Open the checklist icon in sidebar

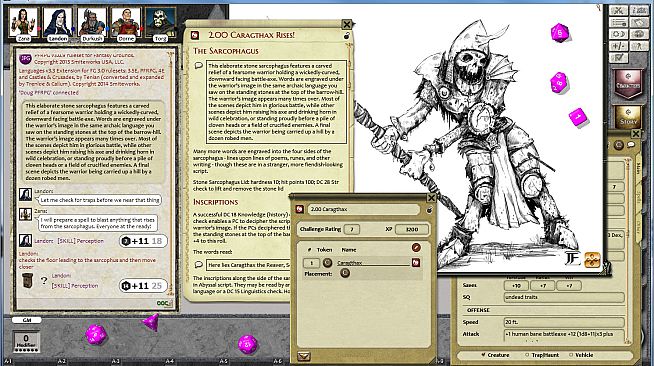[619, 58]
